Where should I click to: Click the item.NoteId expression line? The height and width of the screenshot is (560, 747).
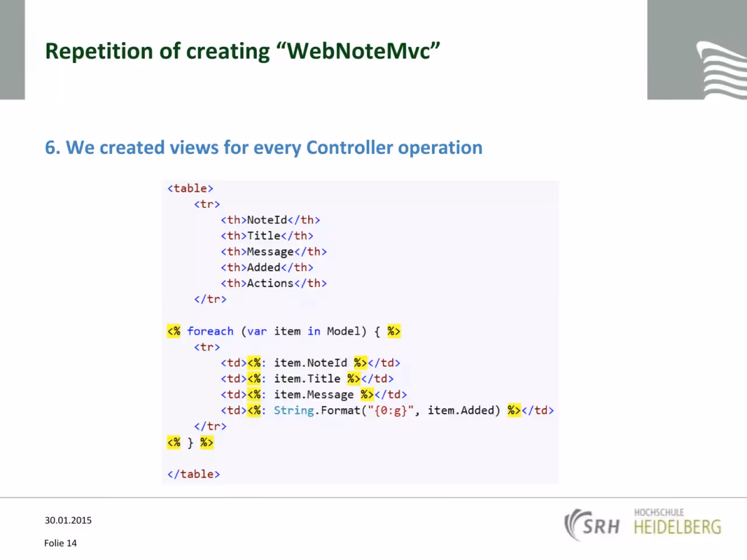tap(310, 363)
